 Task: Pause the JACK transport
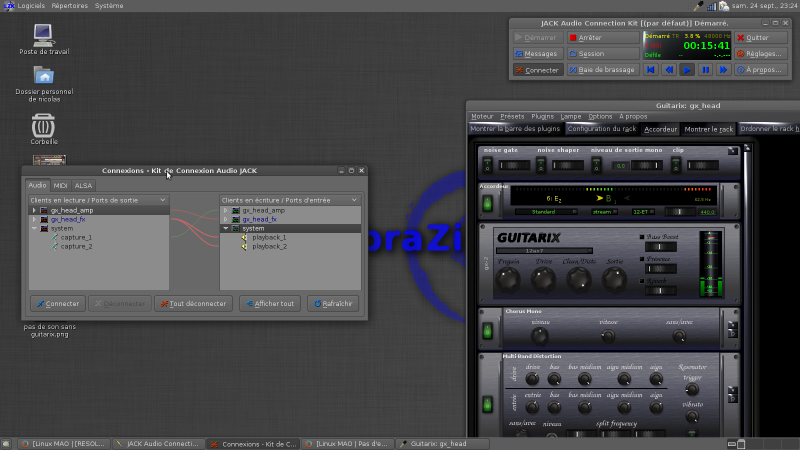[x=706, y=70]
